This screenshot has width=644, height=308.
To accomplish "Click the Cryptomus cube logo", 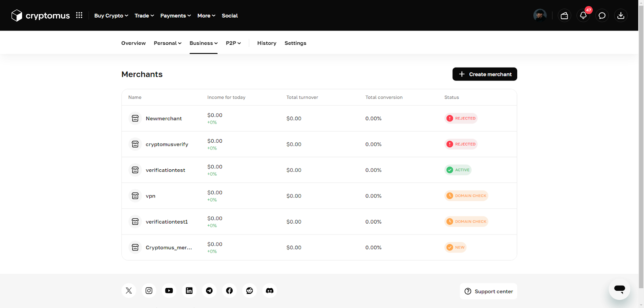I will 17,15.
